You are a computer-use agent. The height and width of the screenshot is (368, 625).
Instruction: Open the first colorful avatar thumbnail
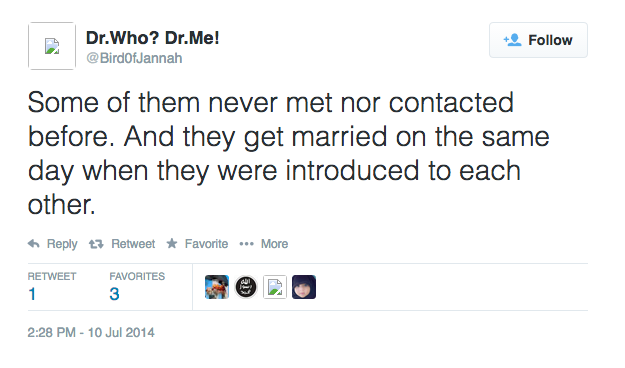coord(217,287)
